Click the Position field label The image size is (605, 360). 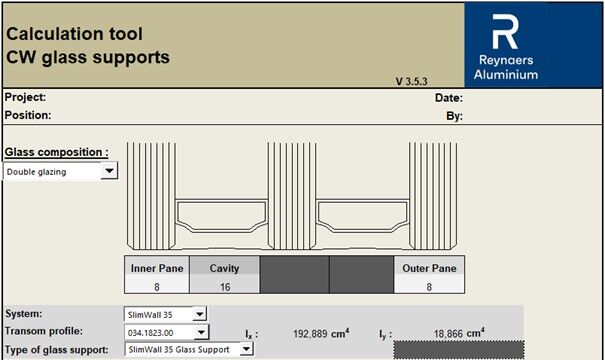[28, 115]
